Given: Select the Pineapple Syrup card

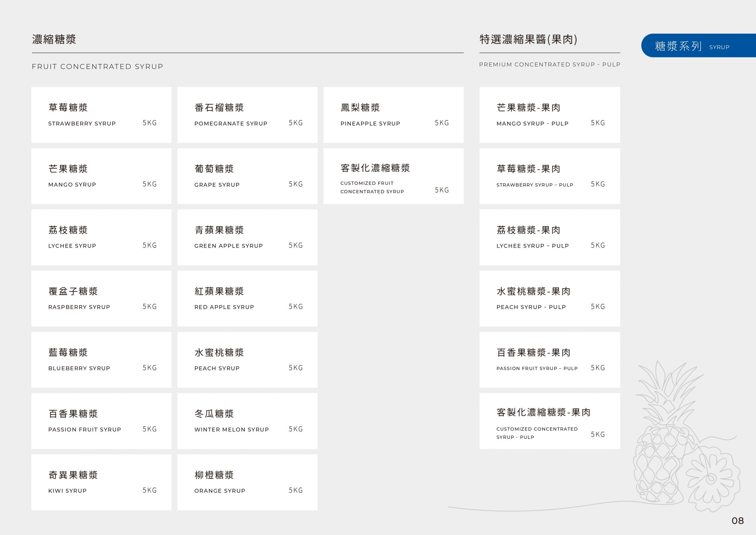Looking at the screenshot, I should pyautogui.click(x=393, y=115).
